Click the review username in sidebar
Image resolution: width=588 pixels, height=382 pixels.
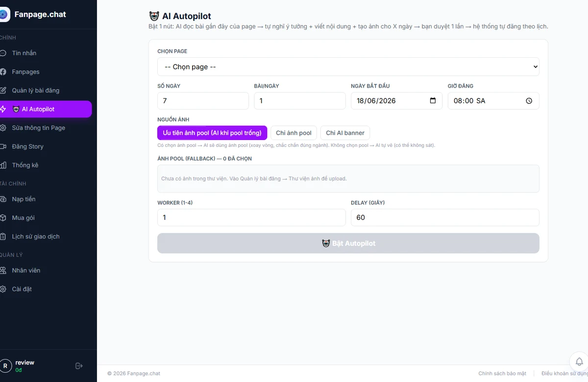pyautogui.click(x=25, y=362)
